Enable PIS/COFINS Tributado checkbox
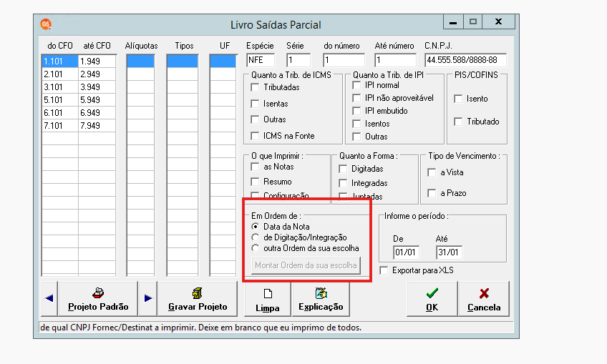The image size is (607, 364). (x=458, y=122)
